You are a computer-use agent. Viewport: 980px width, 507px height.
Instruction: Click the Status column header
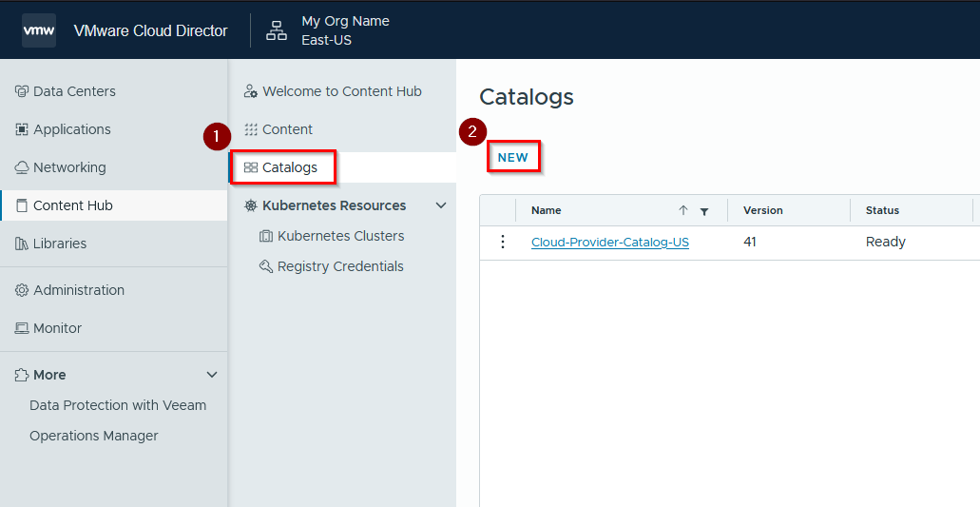[x=882, y=210]
